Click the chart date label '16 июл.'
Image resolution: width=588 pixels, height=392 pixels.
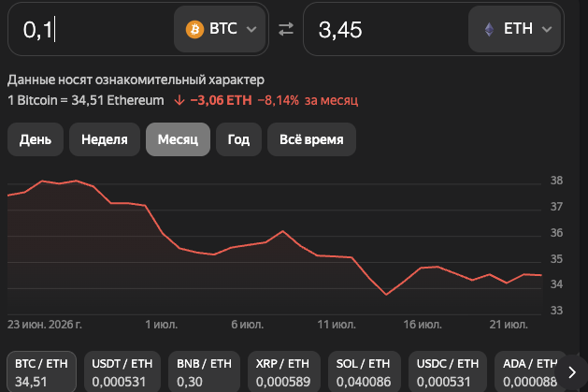tap(423, 325)
